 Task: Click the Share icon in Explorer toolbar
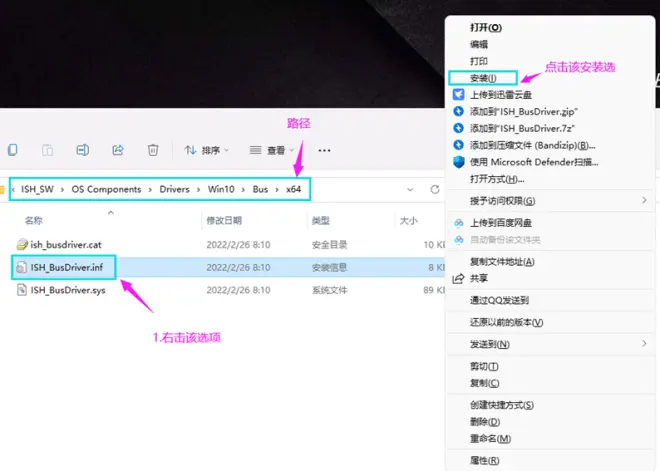point(118,150)
